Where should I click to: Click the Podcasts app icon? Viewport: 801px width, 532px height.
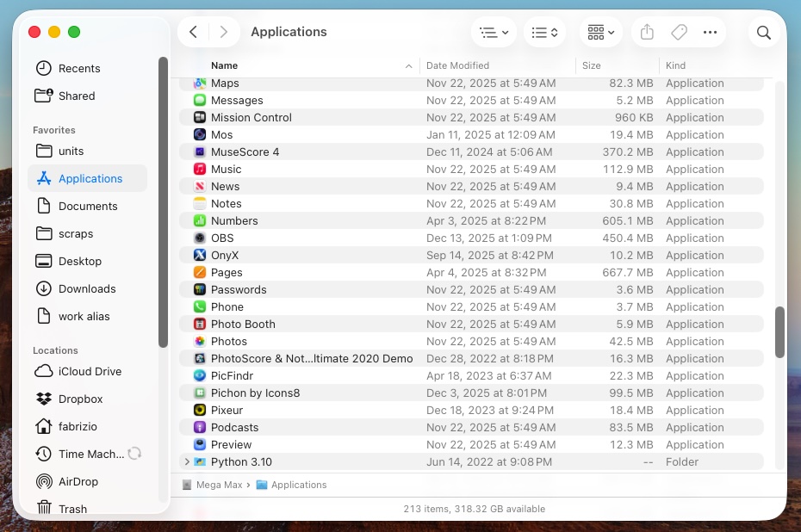[200, 427]
